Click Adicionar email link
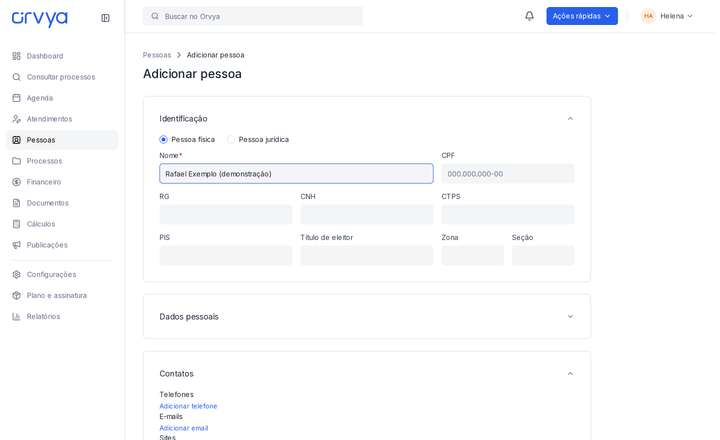This screenshot has height=440, width=720. 184,428
